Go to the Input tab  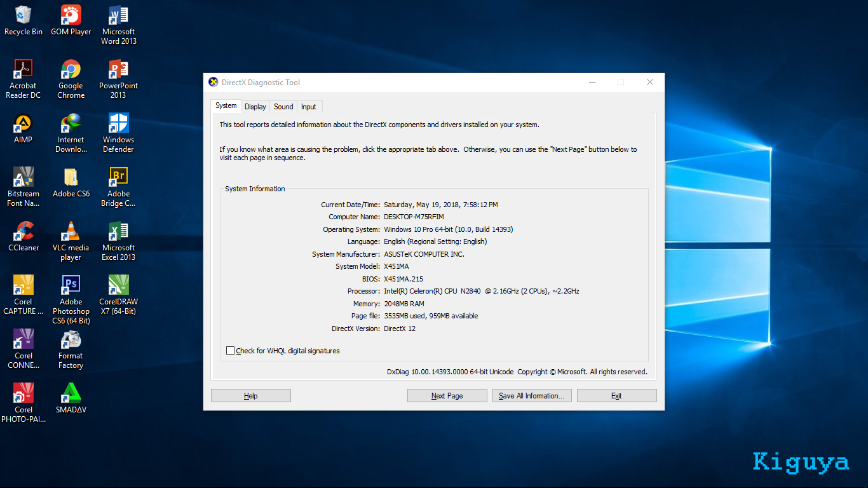[x=309, y=107]
